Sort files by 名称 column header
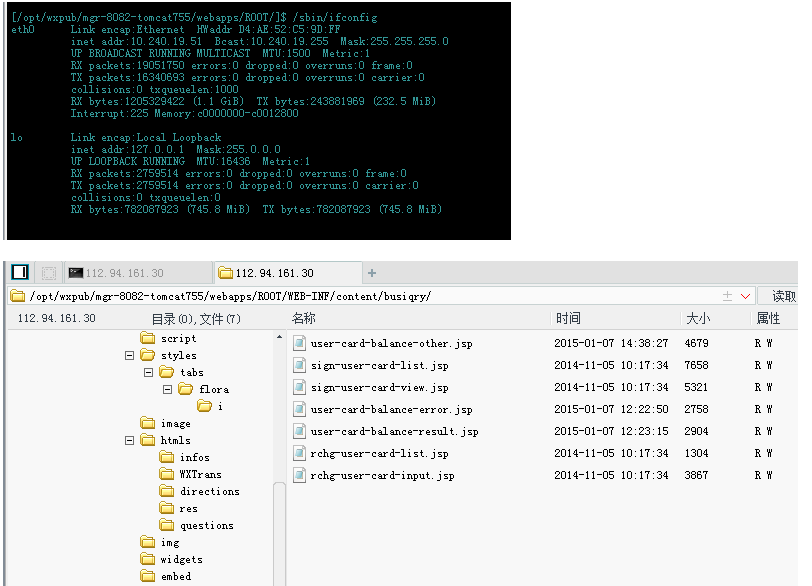This screenshot has width=812, height=586. (303, 318)
